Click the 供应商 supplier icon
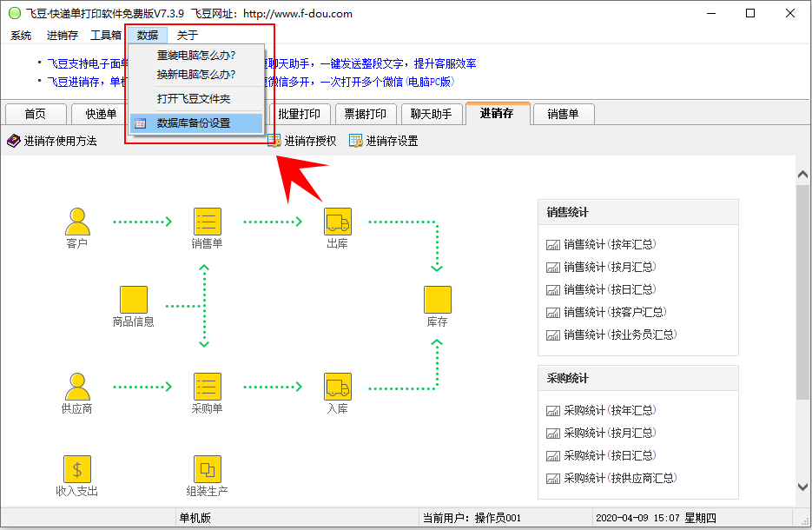This screenshot has width=812, height=530. click(77, 387)
